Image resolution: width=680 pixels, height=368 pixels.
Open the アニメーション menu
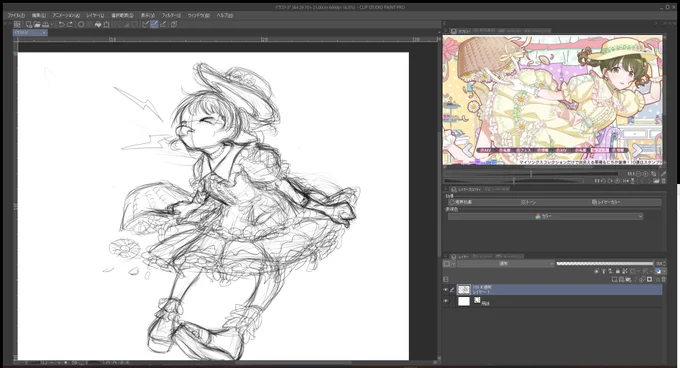66,15
